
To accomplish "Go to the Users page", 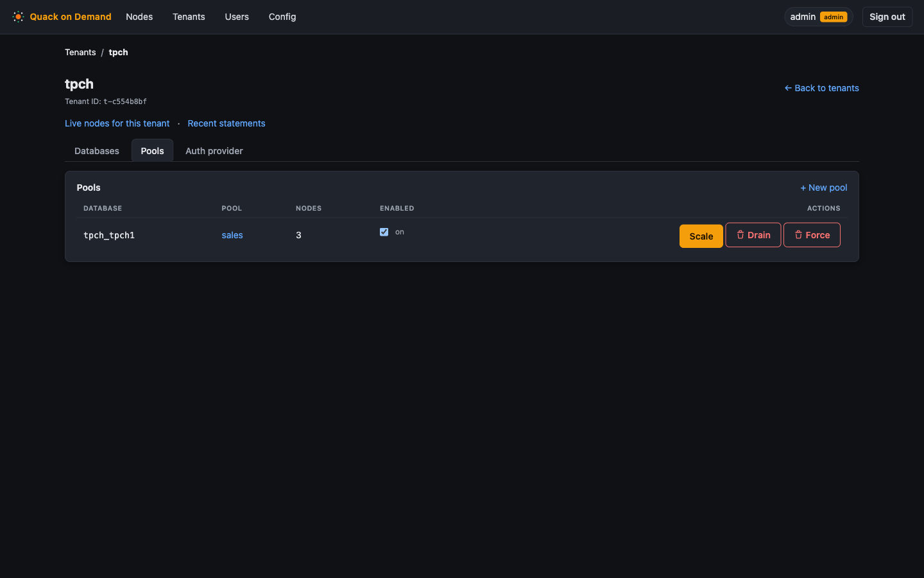I will click(x=237, y=17).
